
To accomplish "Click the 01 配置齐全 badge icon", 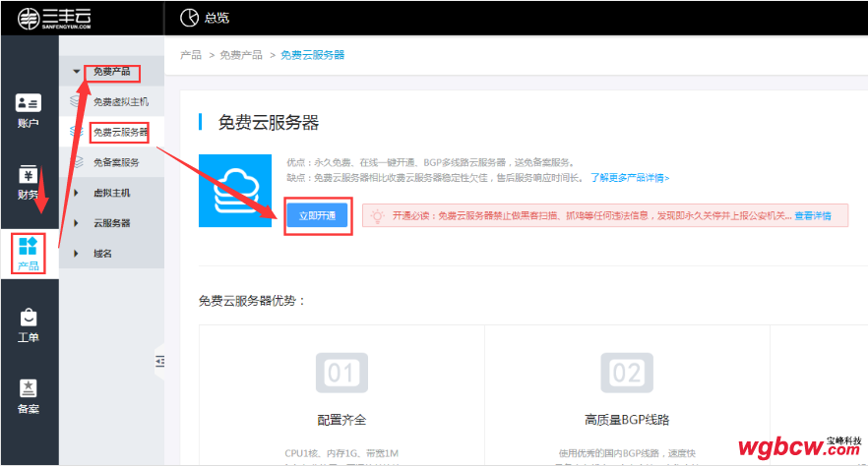I will click(x=341, y=373).
